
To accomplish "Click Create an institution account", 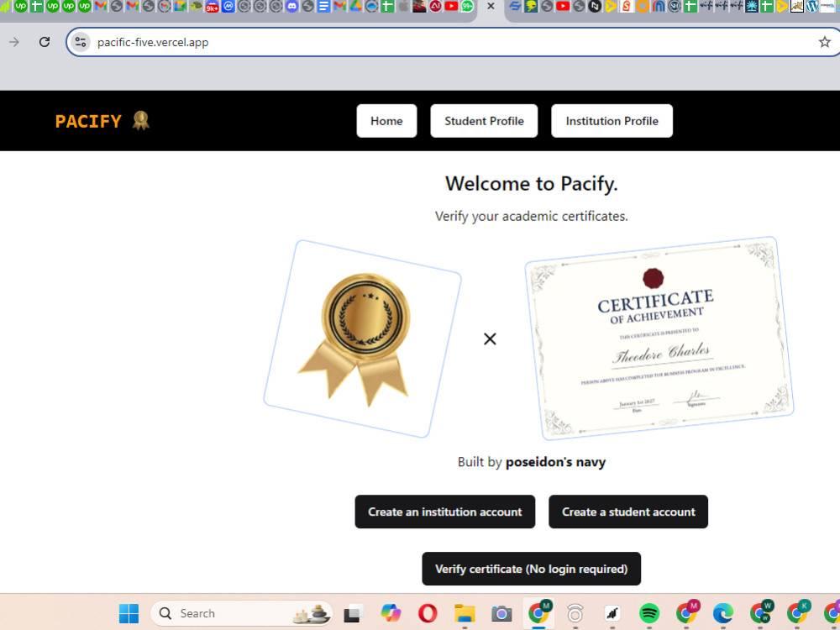I will point(444,512).
